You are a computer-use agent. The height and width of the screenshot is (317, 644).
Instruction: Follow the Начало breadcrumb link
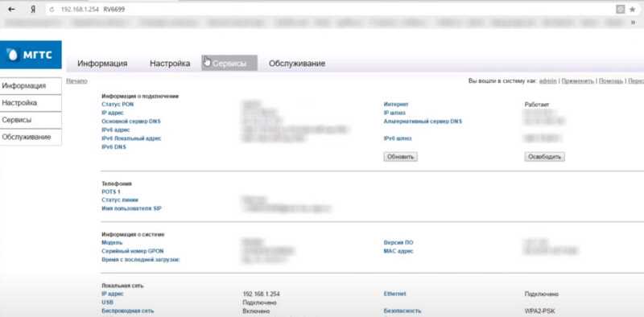point(76,81)
